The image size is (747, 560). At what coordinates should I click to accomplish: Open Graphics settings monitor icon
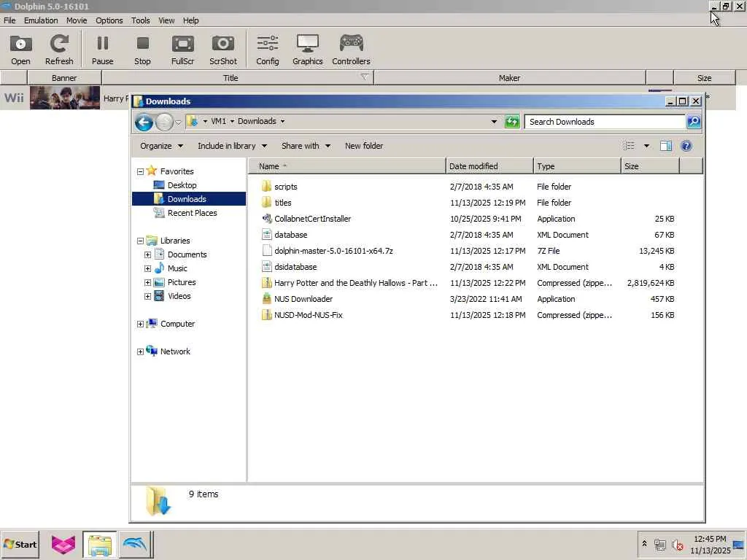pos(307,44)
